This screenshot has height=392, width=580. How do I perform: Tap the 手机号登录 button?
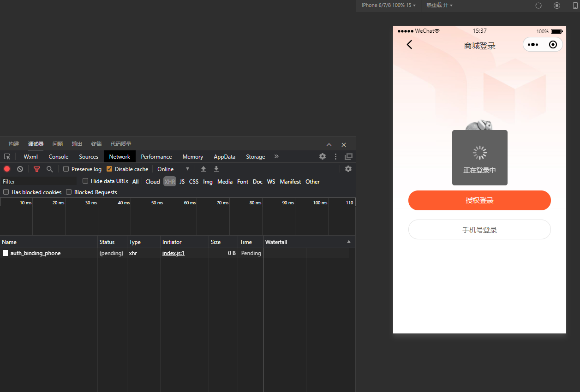(479, 230)
